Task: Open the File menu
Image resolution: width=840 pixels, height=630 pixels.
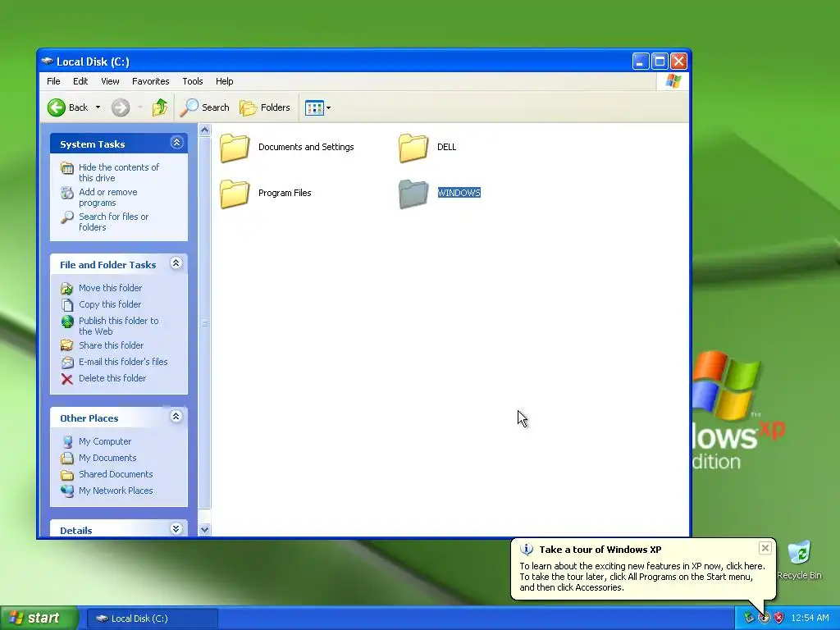Action: pos(53,81)
